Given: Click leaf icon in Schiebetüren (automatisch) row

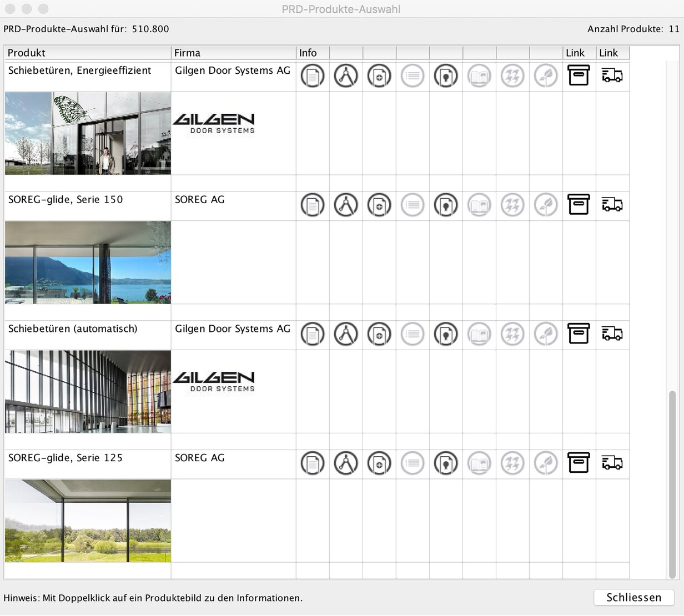Looking at the screenshot, I should point(546,334).
